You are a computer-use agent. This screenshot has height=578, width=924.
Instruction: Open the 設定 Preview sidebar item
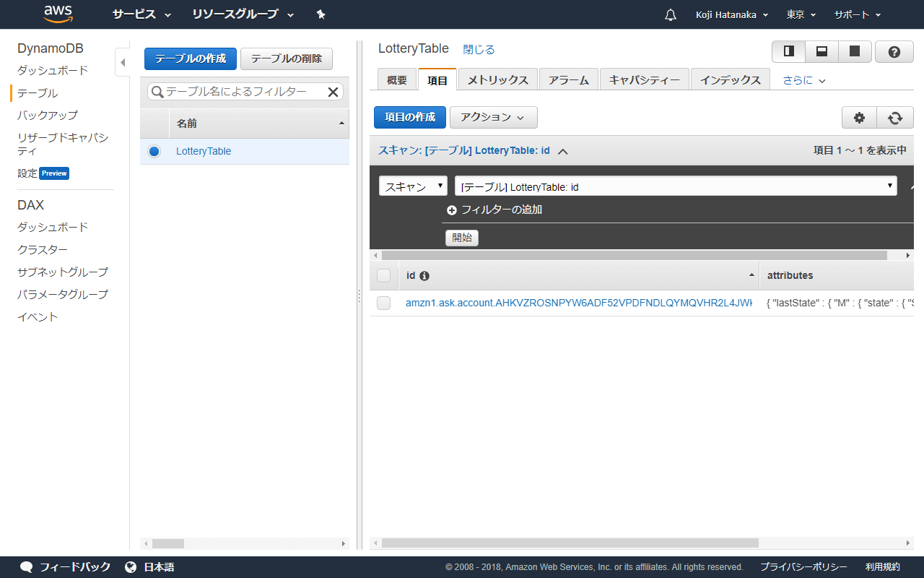(x=43, y=173)
